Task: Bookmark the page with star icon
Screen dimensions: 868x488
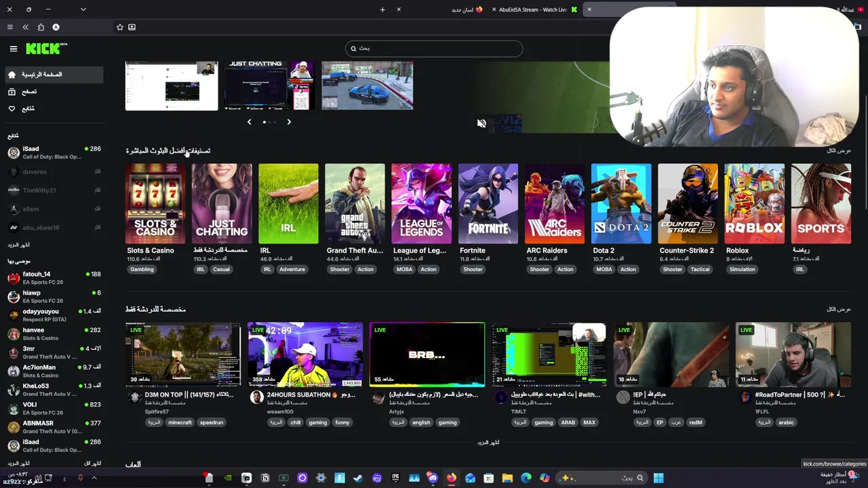Action: 120,27
